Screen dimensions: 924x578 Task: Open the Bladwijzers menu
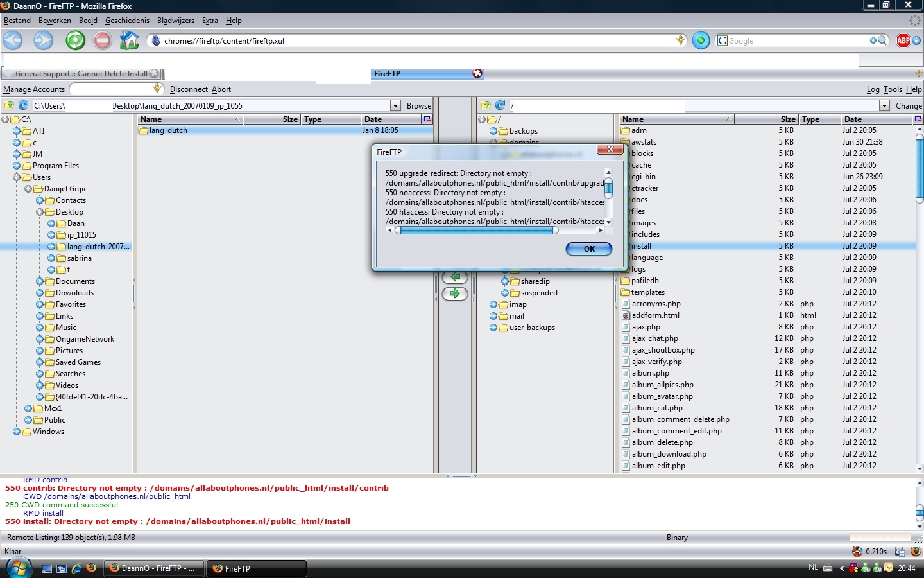pyautogui.click(x=176, y=21)
